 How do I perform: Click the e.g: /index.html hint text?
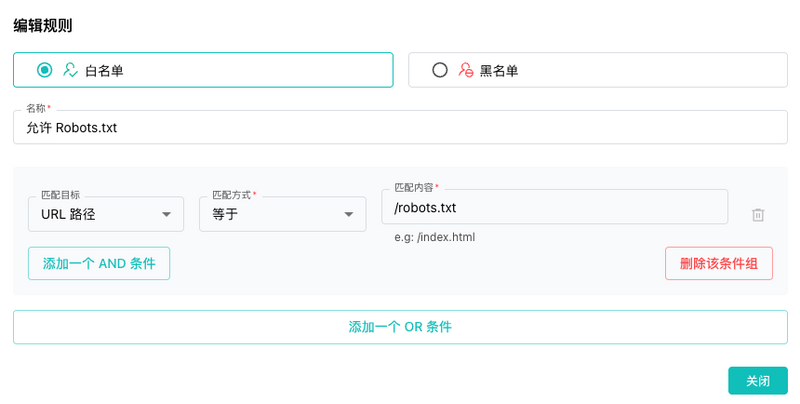[435, 237]
